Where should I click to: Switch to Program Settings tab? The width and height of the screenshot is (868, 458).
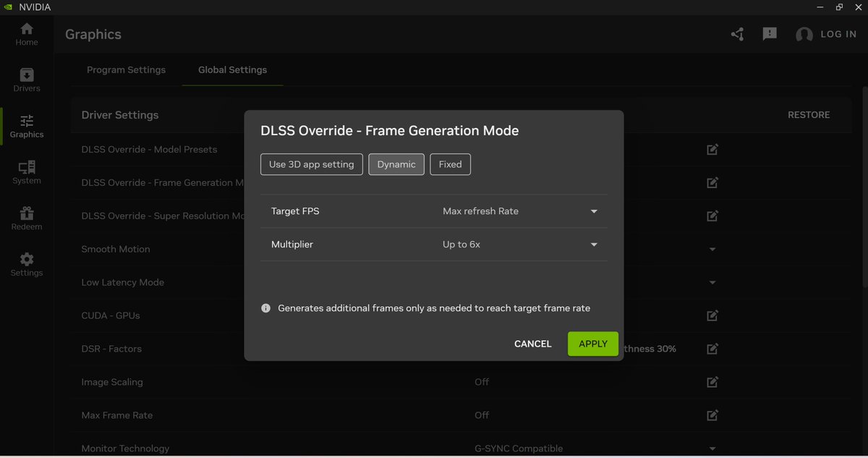coord(126,70)
